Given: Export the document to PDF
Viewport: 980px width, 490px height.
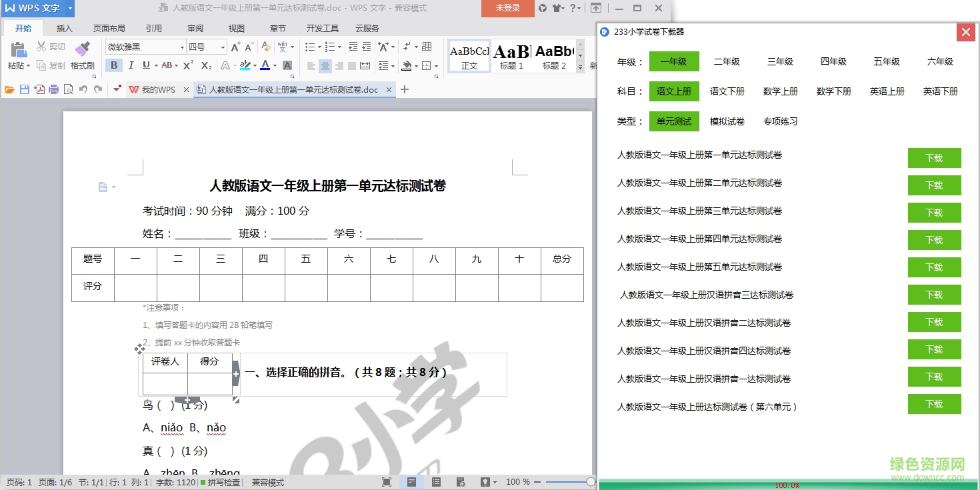Looking at the screenshot, I should (x=40, y=89).
